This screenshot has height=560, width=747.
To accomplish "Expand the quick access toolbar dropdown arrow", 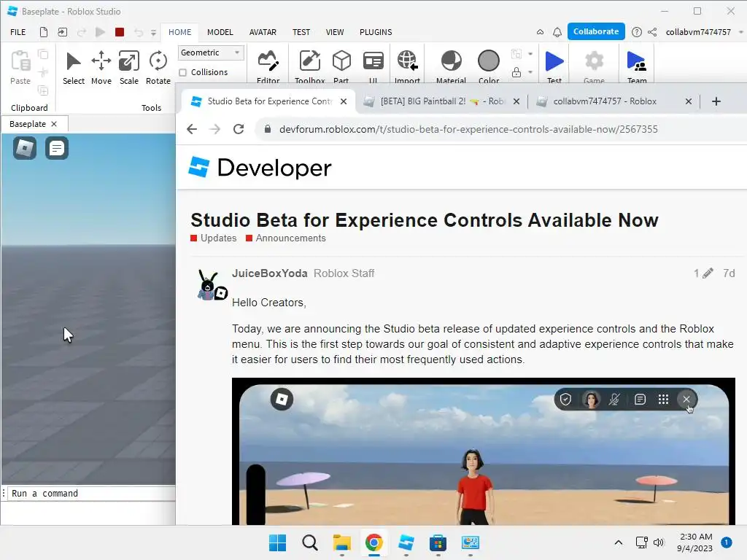I will (153, 32).
